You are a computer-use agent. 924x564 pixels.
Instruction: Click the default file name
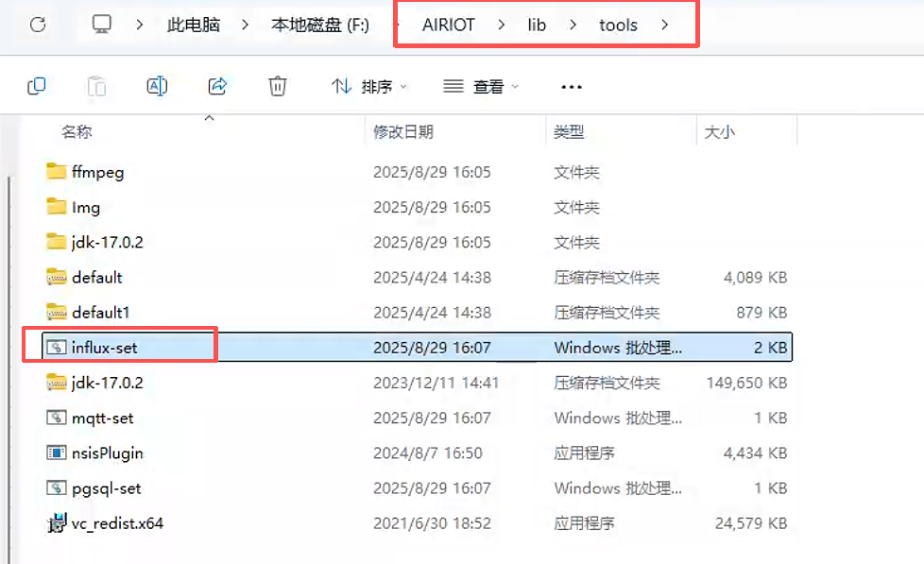pos(96,277)
